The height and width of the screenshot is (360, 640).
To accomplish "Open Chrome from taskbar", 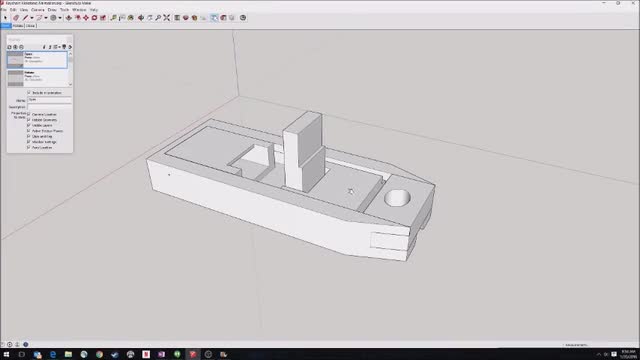I will click(x=99, y=354).
